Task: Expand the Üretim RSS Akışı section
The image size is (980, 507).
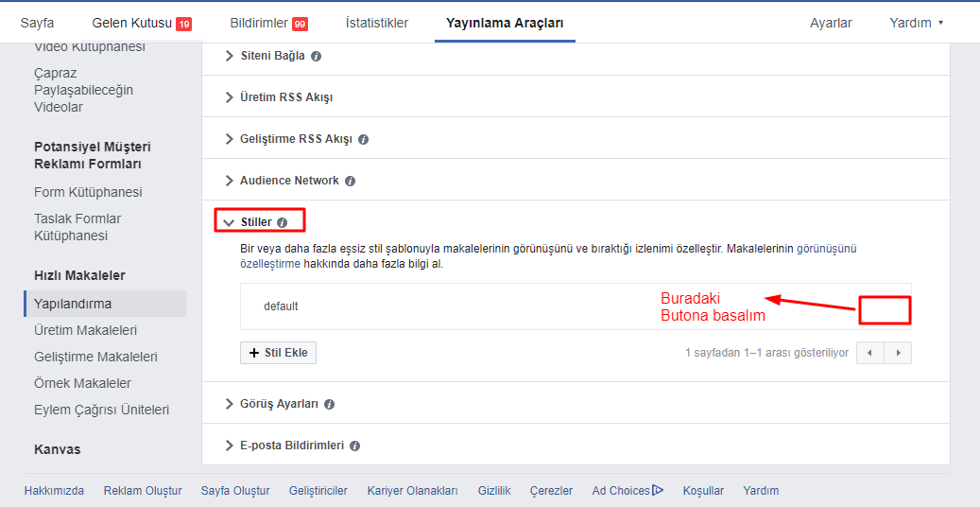Action: tap(229, 97)
